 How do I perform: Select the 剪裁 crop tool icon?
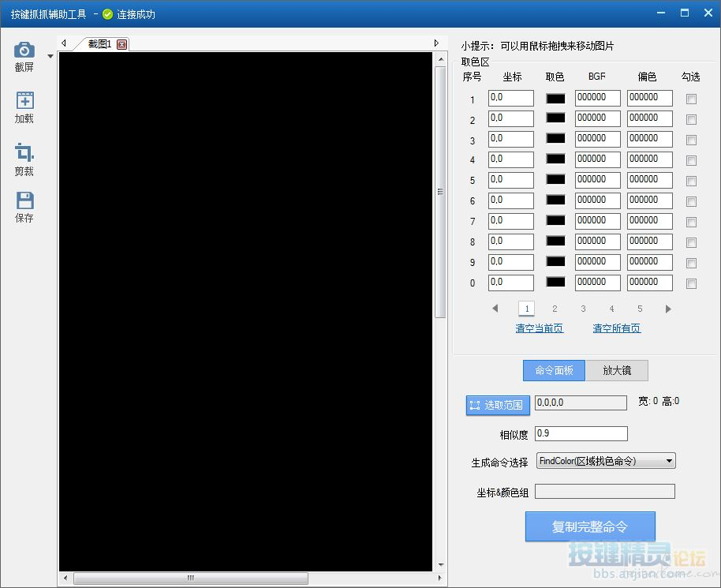click(x=24, y=152)
